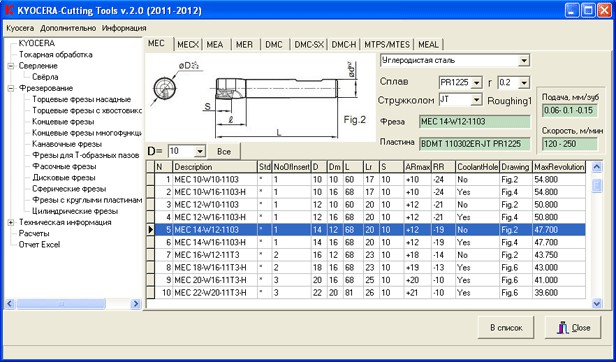Switch to the MTPS/MTES tab

387,45
